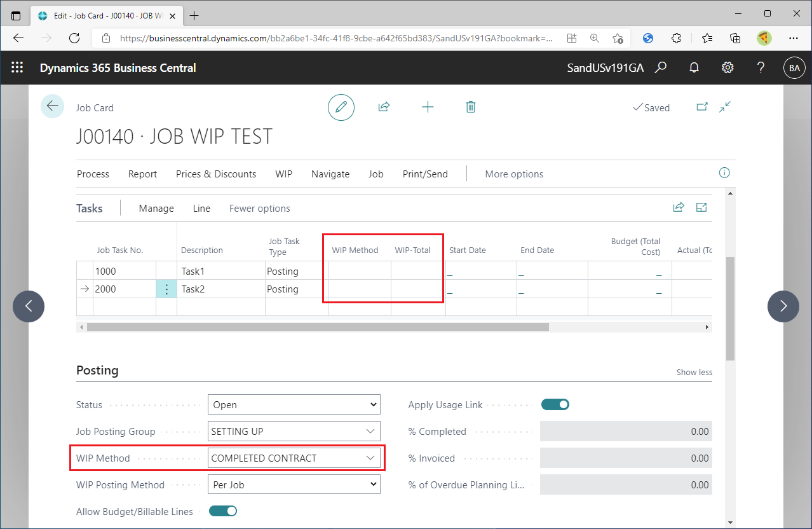This screenshot has height=529, width=812.
Task: Open Dynamics 365 search with the magnifier icon
Action: [661, 67]
